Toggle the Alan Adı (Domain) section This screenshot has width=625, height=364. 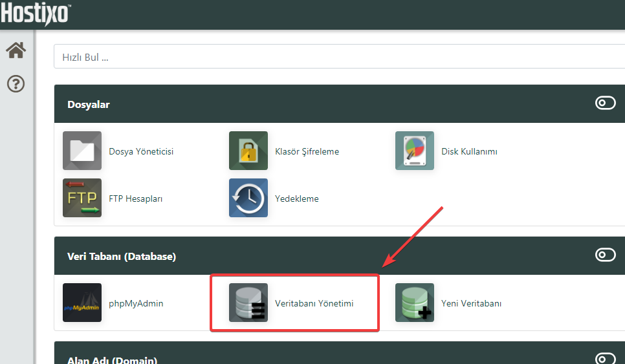click(606, 358)
